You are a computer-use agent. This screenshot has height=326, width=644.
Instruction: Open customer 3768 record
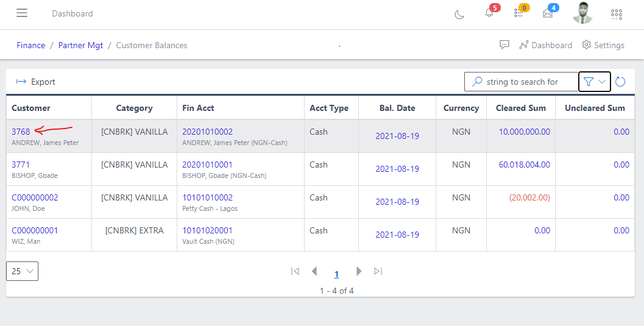(x=21, y=132)
